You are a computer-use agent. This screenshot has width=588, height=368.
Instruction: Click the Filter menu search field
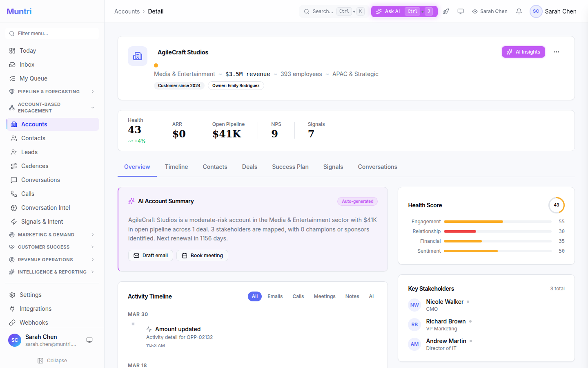click(x=52, y=33)
